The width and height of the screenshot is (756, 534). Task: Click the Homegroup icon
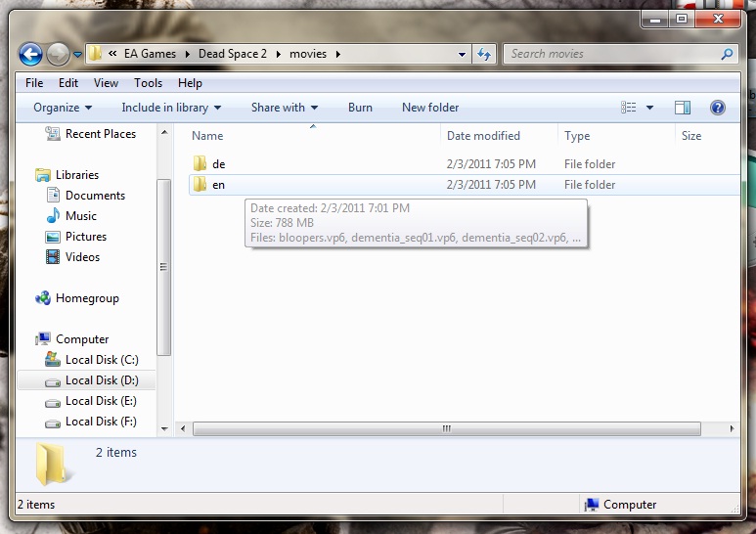coord(43,298)
